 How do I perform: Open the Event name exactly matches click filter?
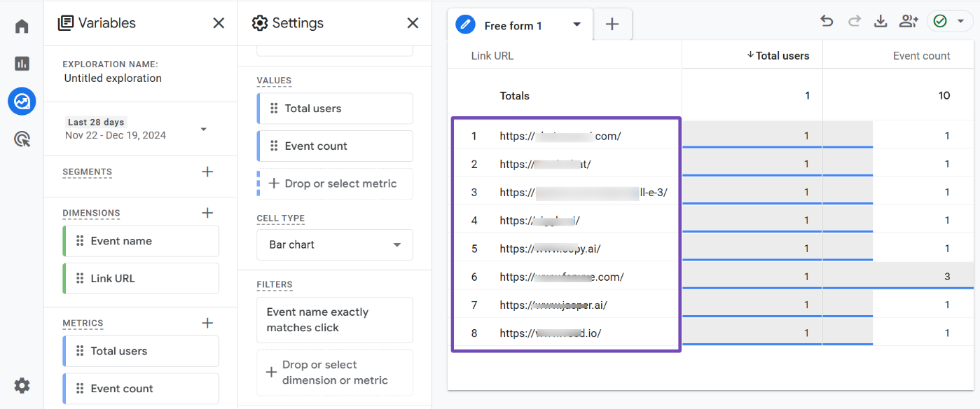coord(335,320)
